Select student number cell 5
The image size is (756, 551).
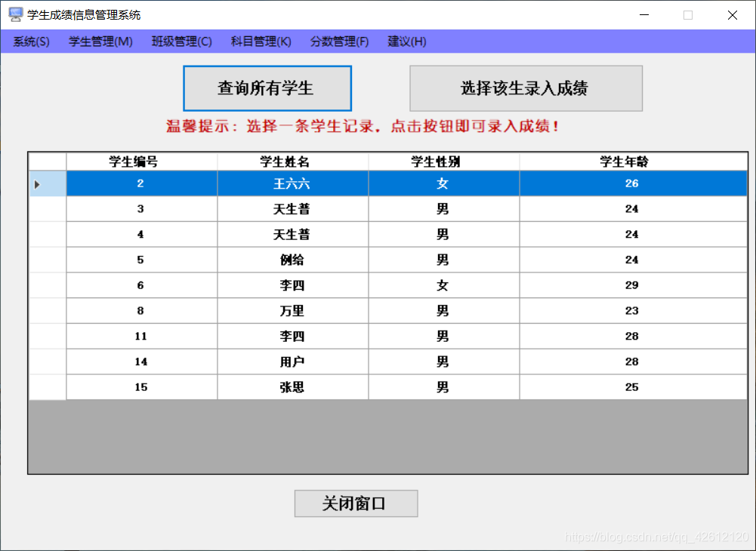pos(142,260)
